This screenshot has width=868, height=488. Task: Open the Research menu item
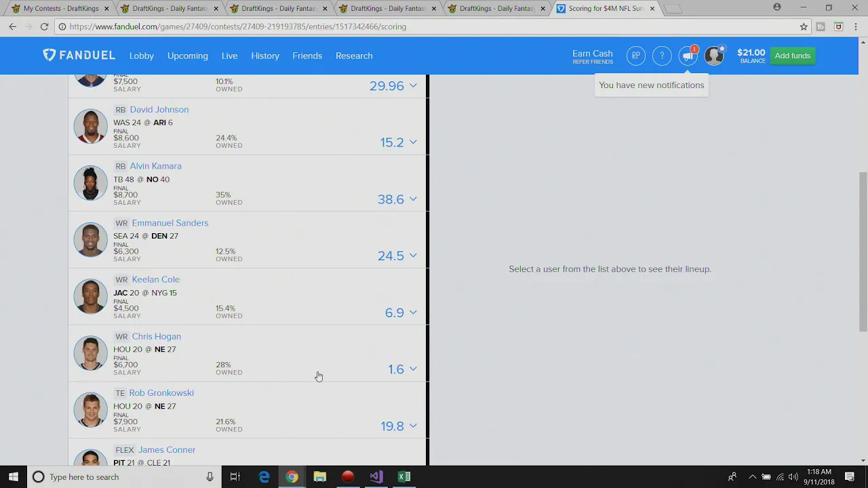point(354,56)
